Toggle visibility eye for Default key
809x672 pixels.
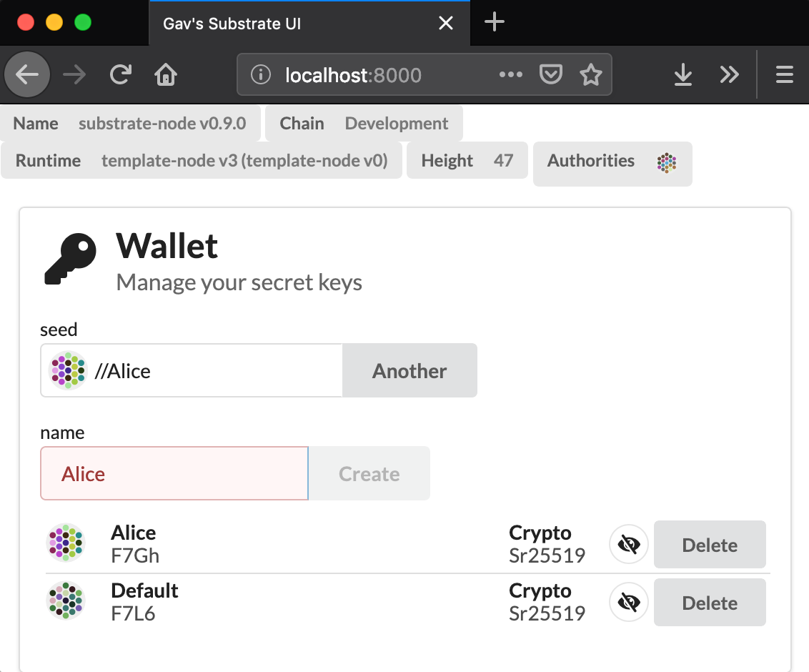[629, 602]
